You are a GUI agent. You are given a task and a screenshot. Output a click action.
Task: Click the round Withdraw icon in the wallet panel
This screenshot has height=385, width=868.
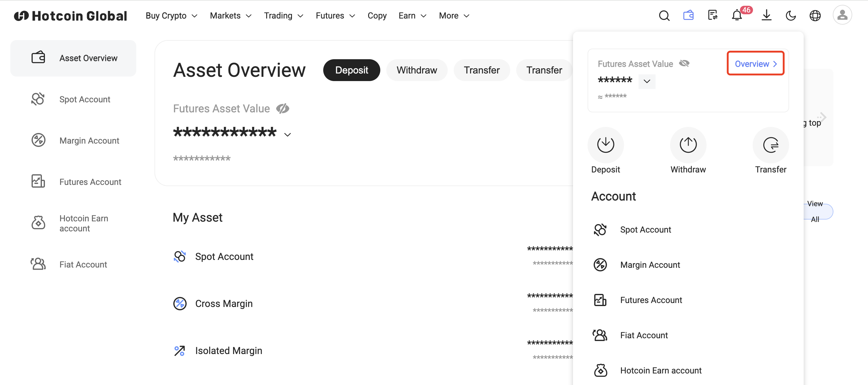[688, 145]
